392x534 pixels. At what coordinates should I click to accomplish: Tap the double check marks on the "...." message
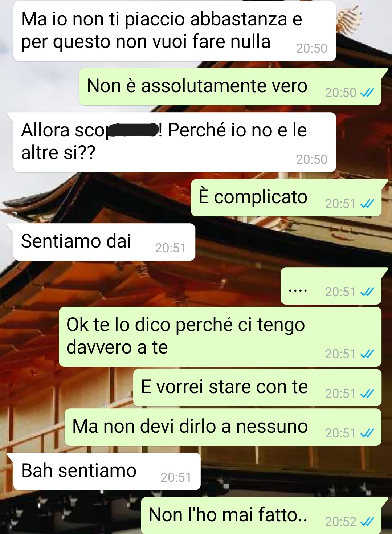(x=367, y=292)
